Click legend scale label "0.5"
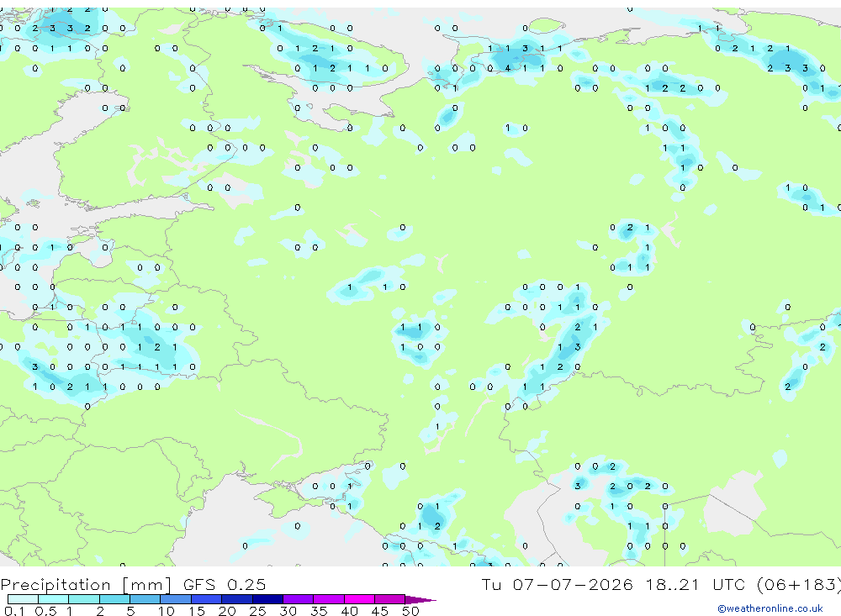This screenshot has height=616, width=841. [x=45, y=611]
